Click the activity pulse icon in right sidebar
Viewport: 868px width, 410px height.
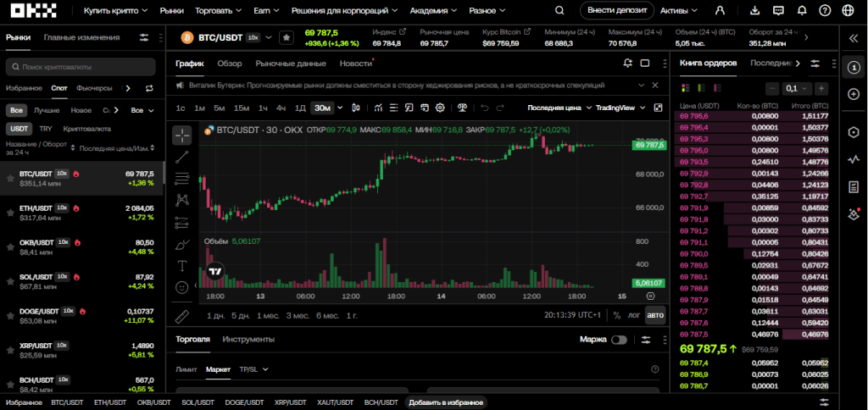pos(853,160)
